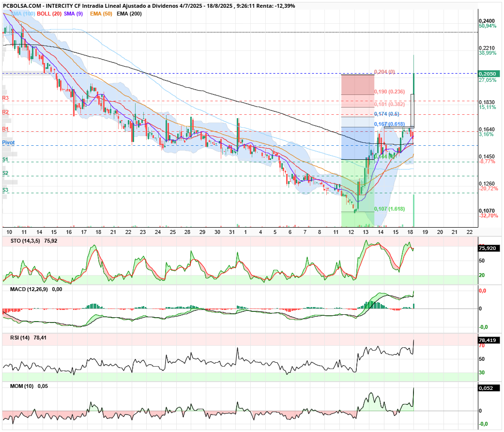Click the date axis label 12

pyautogui.click(x=351, y=232)
